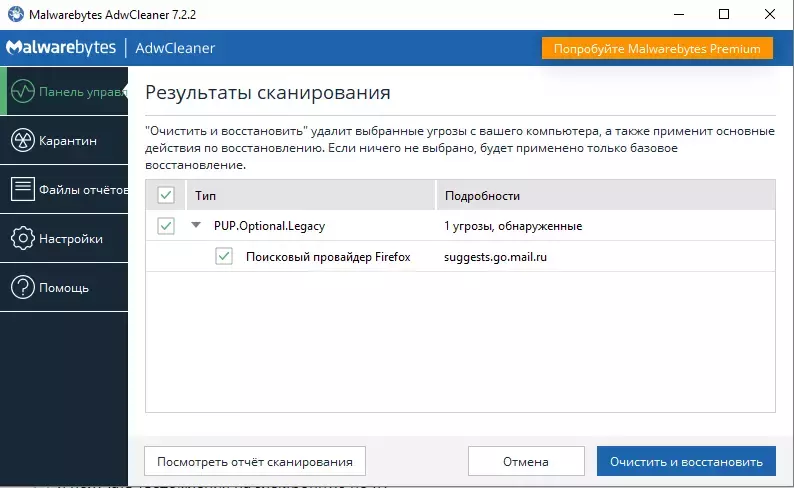Click the Файлы отчётов document icon
Image resolution: width=794 pixels, height=488 pixels.
tap(23, 189)
